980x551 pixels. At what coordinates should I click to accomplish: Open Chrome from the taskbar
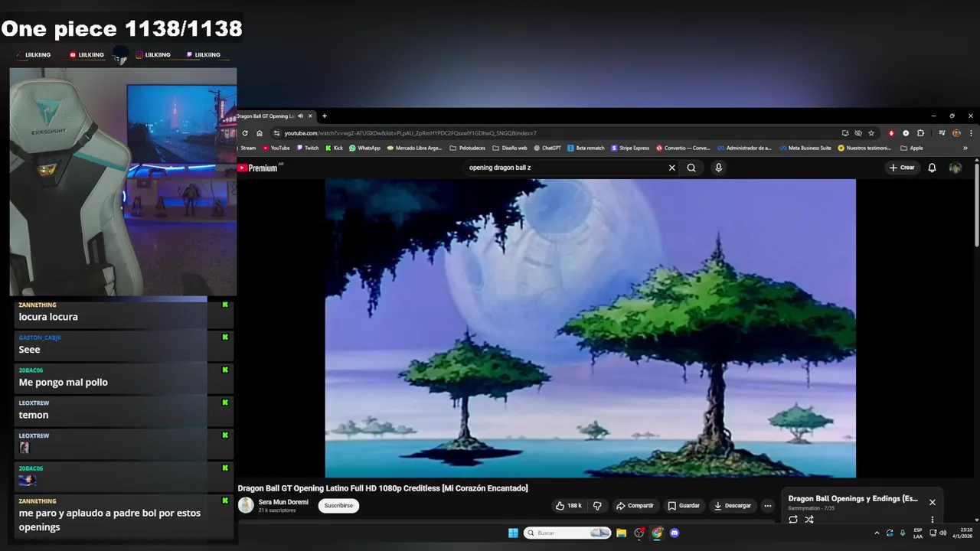point(657,533)
